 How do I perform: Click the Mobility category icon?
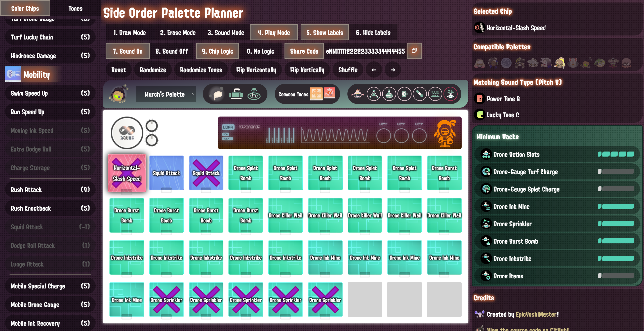click(13, 74)
